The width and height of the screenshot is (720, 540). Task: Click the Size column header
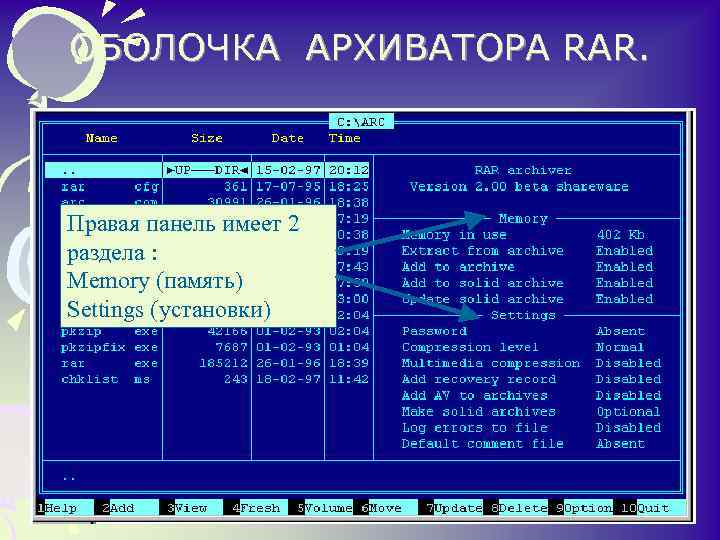click(x=207, y=138)
